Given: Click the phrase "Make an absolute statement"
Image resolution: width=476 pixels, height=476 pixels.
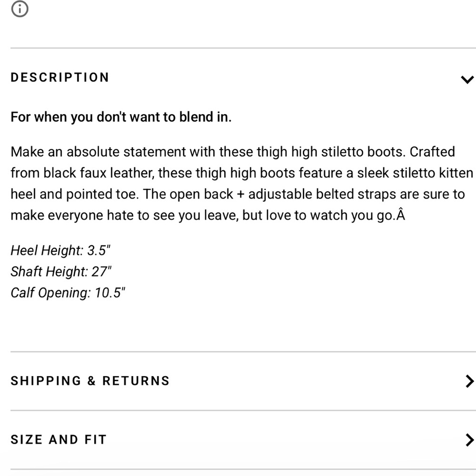Looking at the screenshot, I should pos(99,152).
